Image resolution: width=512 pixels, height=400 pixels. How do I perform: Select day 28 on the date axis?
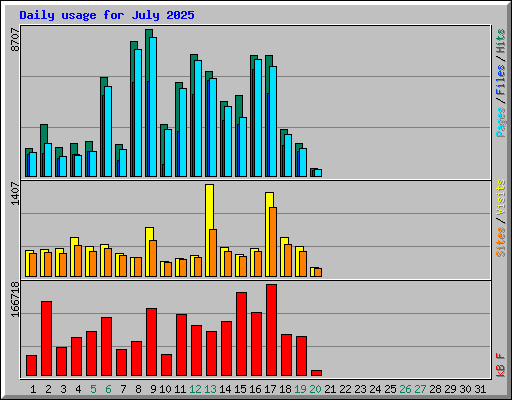pos(435,389)
